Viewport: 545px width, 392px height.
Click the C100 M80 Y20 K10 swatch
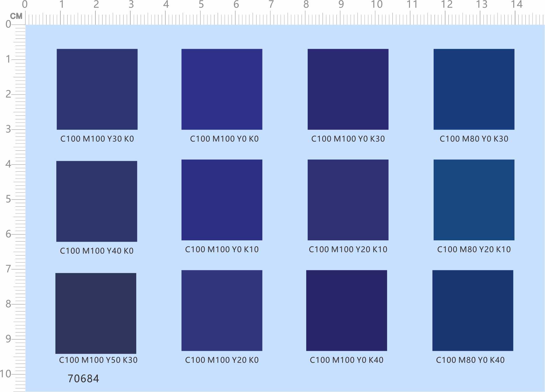[x=474, y=200]
